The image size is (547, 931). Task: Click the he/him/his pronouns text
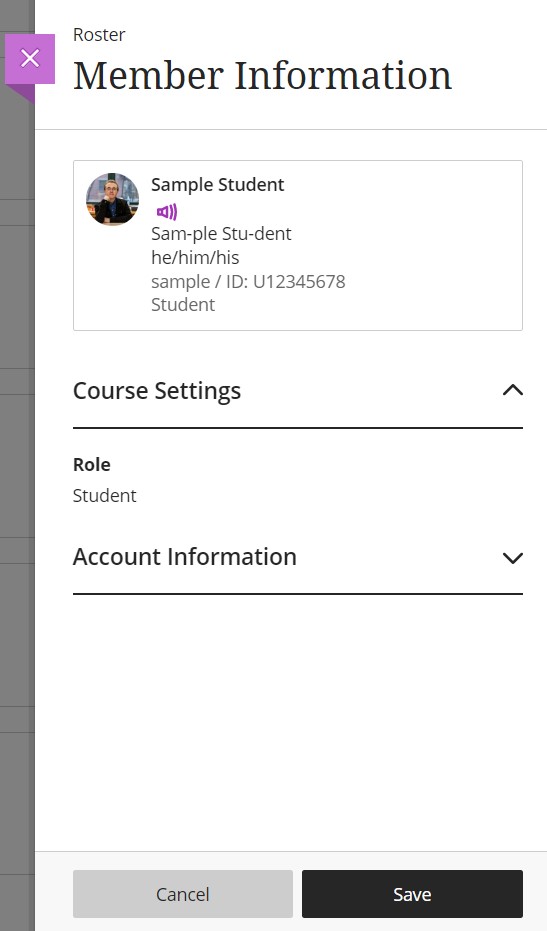[195, 258]
